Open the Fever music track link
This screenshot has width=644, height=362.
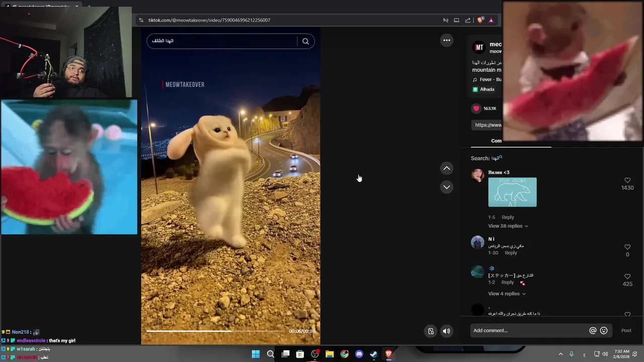pyautogui.click(x=487, y=79)
